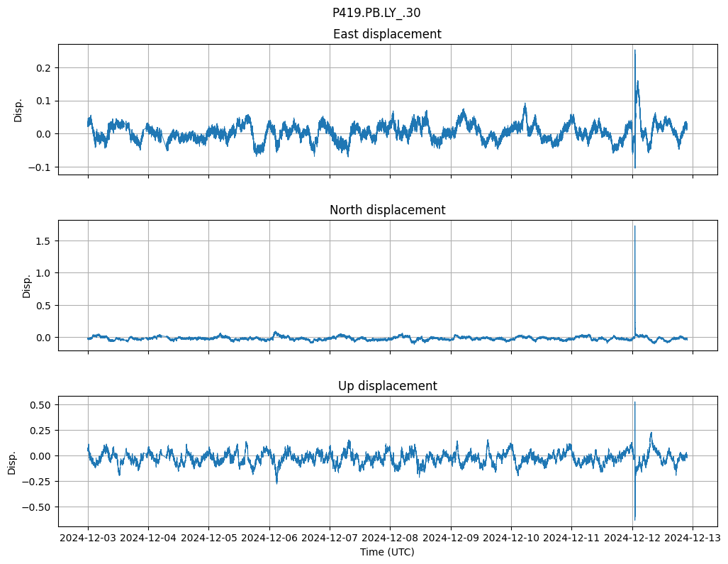The height and width of the screenshot is (564, 728).
Task: Click the Time (UTC) axis label
Action: pyautogui.click(x=387, y=551)
